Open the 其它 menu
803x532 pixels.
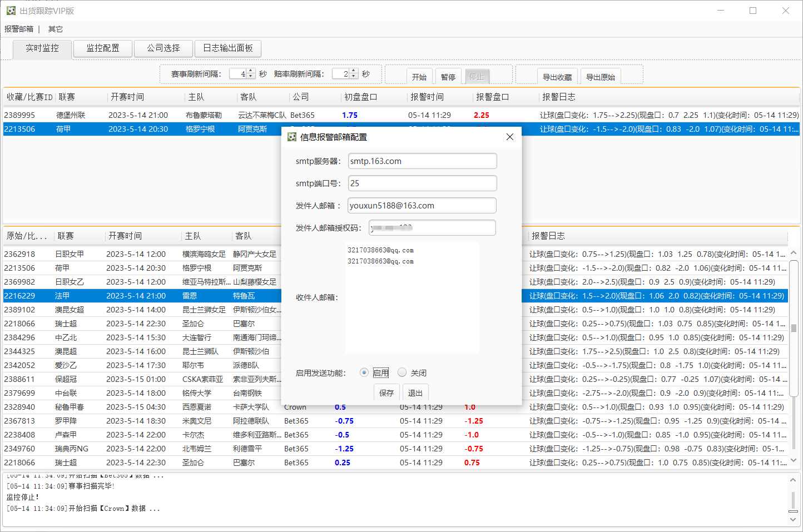(56, 29)
